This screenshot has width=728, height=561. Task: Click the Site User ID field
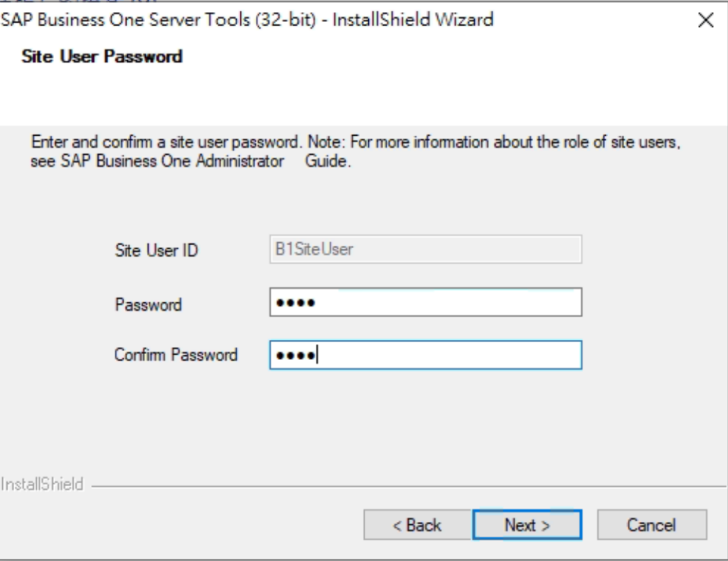tap(426, 250)
